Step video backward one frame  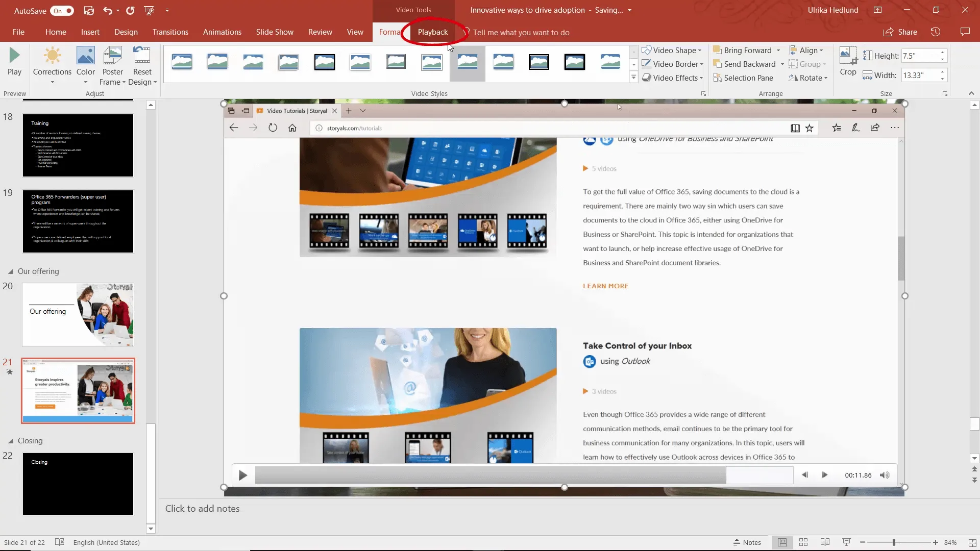(805, 475)
